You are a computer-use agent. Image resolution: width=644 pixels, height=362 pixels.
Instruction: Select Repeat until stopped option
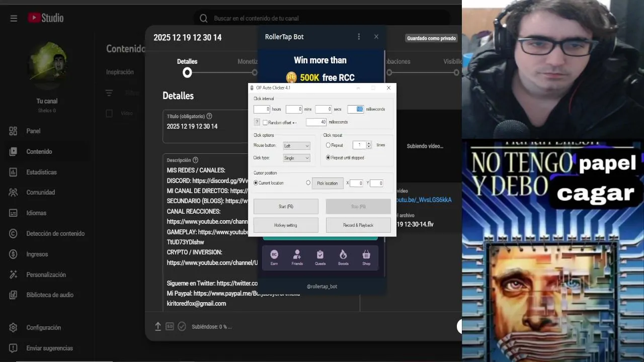coord(328,158)
